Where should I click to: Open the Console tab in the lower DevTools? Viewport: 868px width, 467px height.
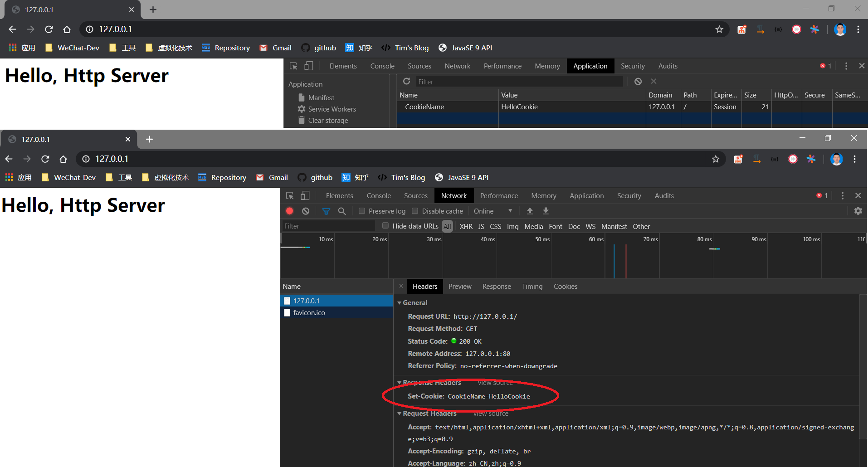379,196
